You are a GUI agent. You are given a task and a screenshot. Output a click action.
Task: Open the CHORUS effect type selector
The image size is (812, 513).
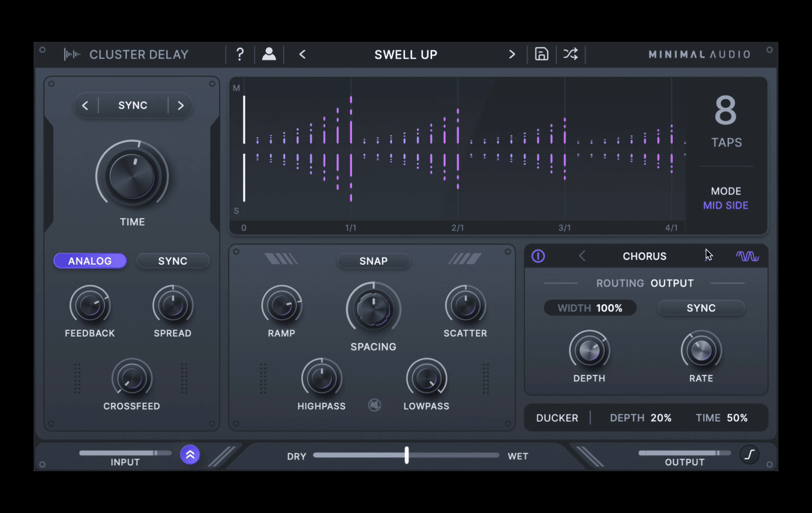click(644, 256)
